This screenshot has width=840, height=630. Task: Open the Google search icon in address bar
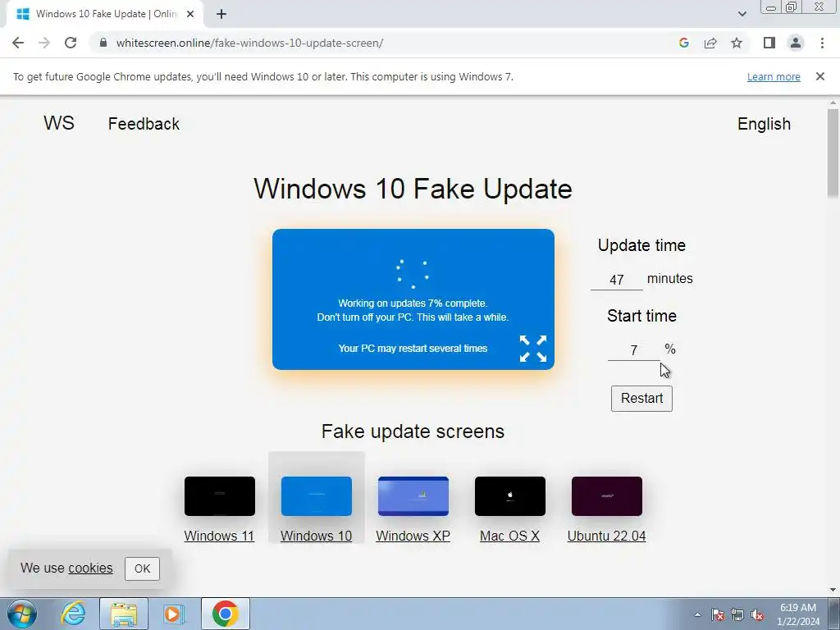tap(683, 43)
